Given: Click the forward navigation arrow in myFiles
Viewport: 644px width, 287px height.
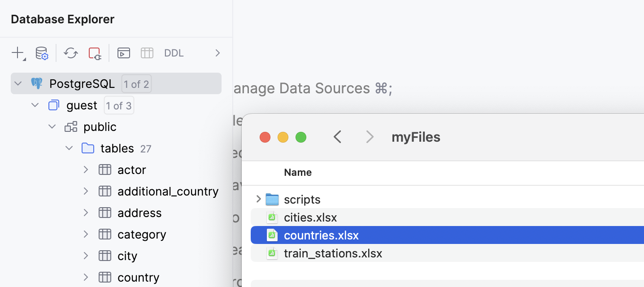Looking at the screenshot, I should point(370,137).
